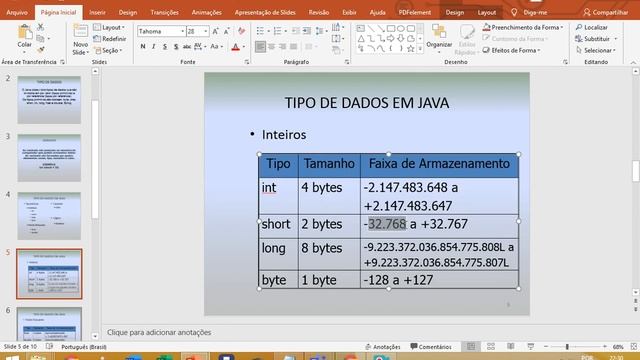Viewport: 640px width, 360px height.
Task: Open Efeitos de Forma dropdown
Action: coord(511,50)
